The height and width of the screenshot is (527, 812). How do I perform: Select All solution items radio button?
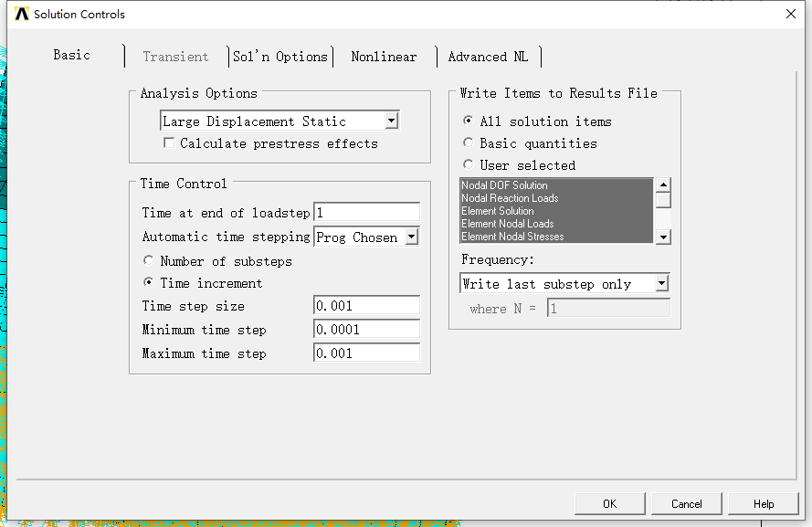469,121
